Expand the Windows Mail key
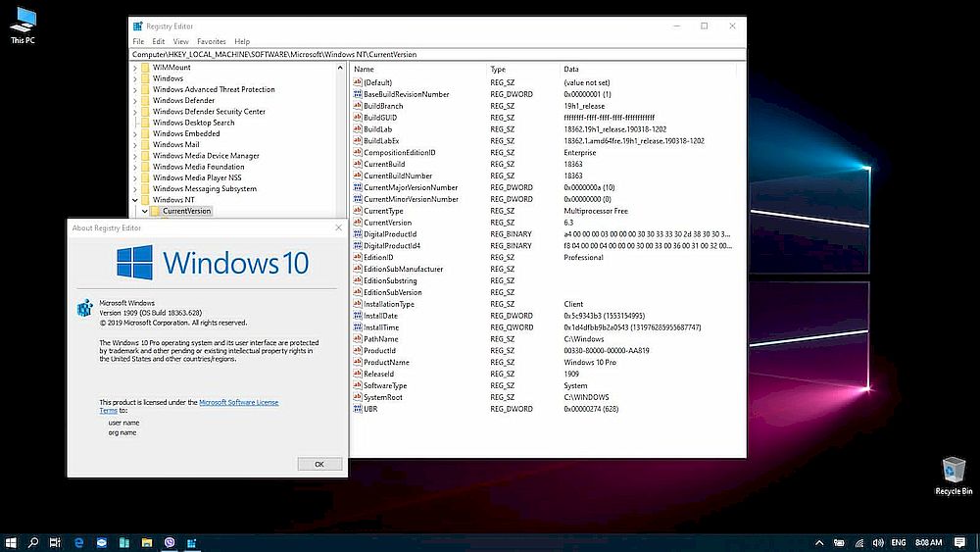The image size is (980, 552). pyautogui.click(x=135, y=144)
